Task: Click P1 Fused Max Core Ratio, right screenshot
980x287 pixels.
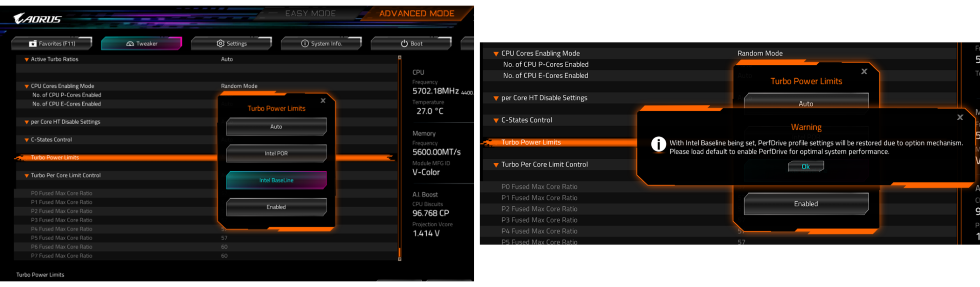Action: 539,197
